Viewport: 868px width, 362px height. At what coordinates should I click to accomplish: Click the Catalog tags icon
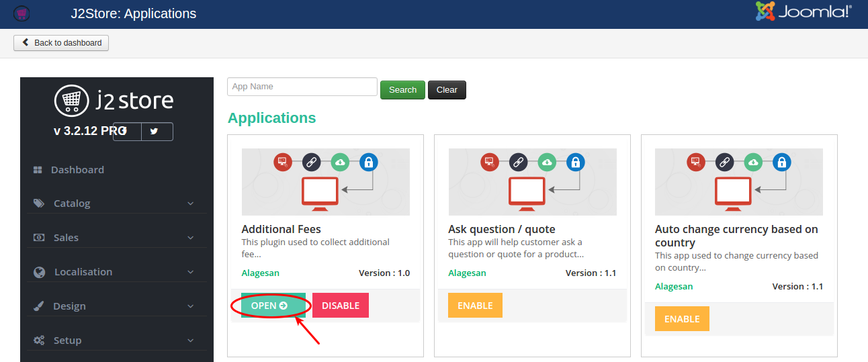pos(39,203)
